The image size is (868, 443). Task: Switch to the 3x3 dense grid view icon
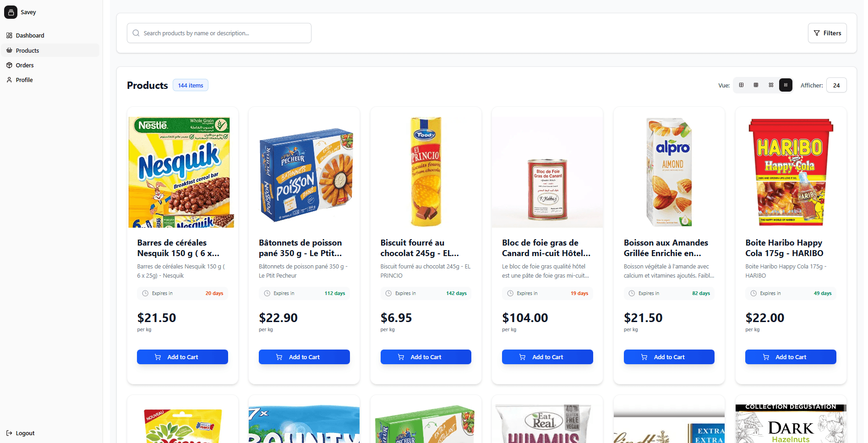click(x=756, y=85)
